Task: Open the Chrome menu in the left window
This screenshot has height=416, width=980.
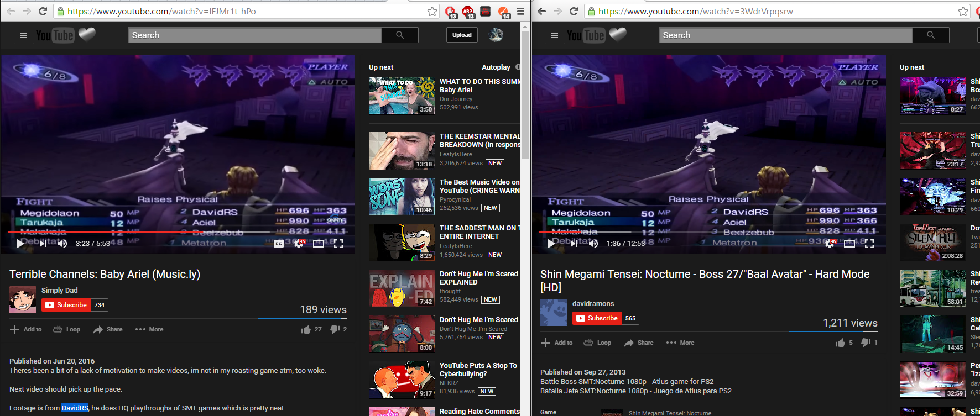Action: (x=520, y=12)
